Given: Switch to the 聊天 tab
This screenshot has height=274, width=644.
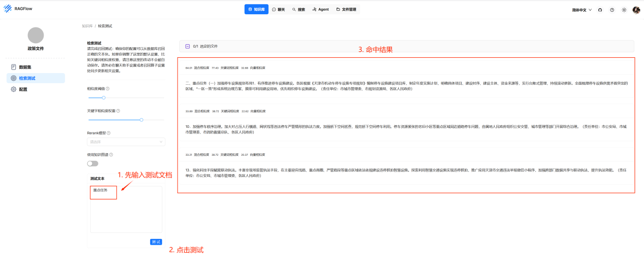Looking at the screenshot, I should [x=278, y=9].
